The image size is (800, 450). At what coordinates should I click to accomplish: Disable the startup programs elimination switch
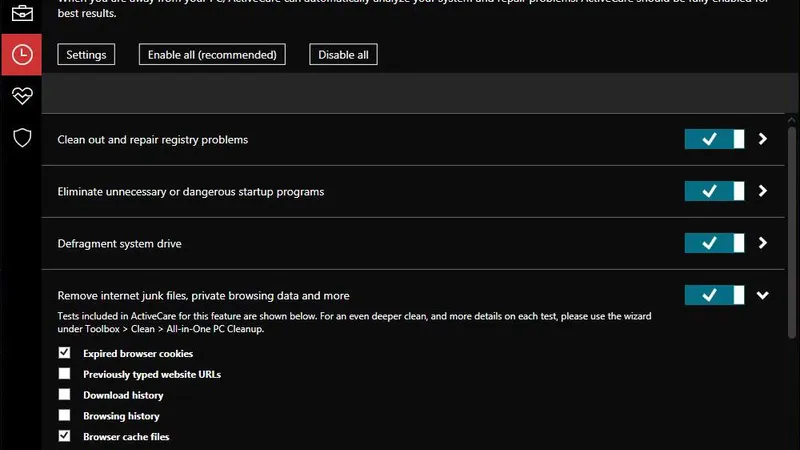[714, 191]
